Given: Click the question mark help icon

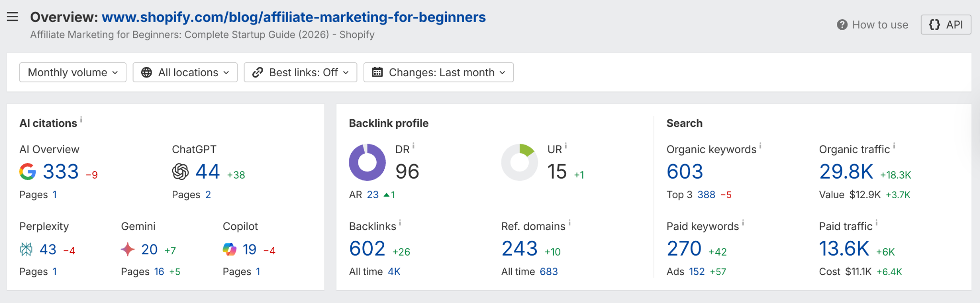Looking at the screenshot, I should [842, 25].
